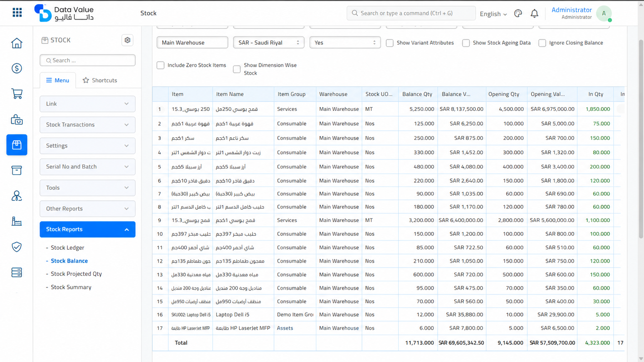Screen dimensions: 644x362
Task: Click the SKU002: Laptop Dell i5 item code
Action: 191,315
